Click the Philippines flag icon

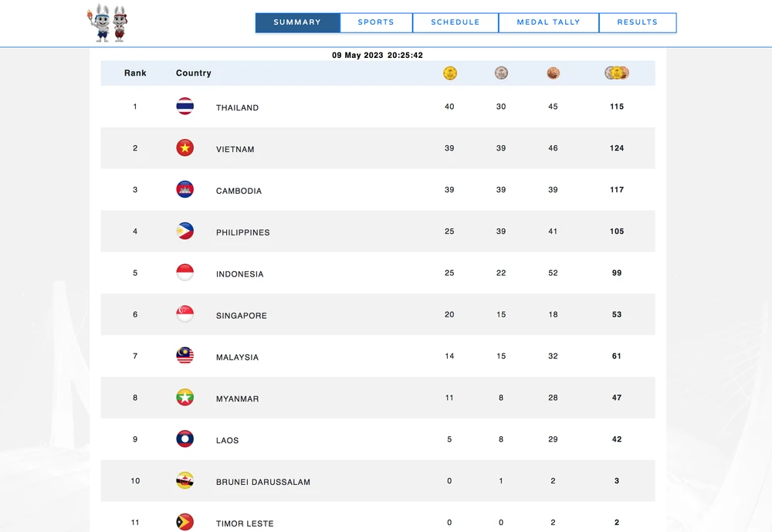click(185, 232)
